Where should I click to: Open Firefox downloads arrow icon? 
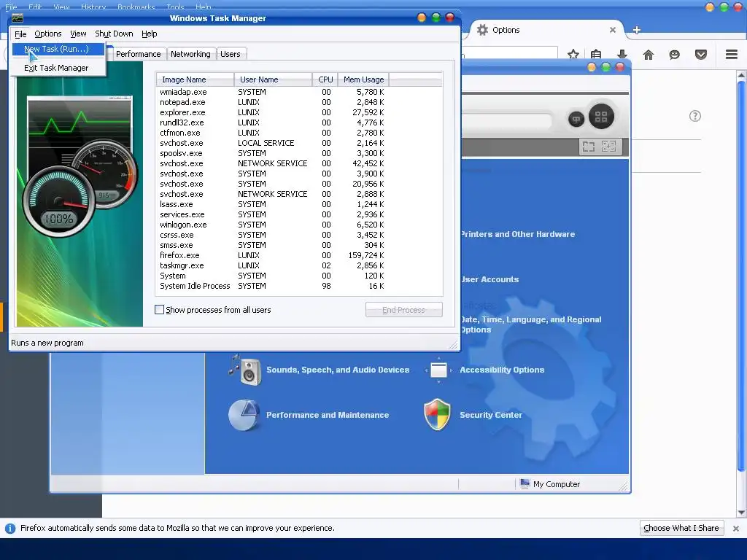622,55
